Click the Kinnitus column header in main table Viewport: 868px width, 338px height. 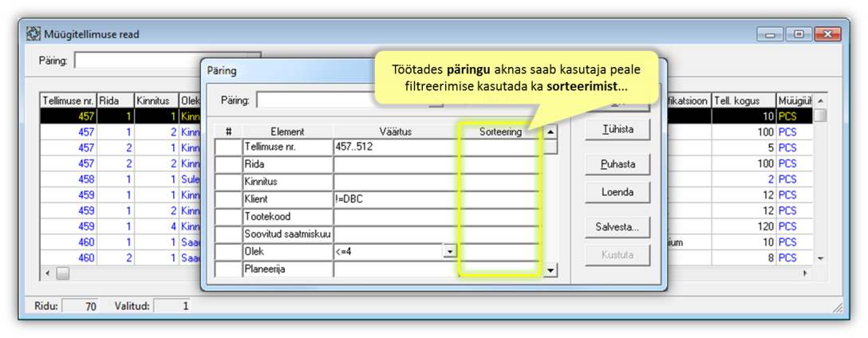[x=156, y=100]
